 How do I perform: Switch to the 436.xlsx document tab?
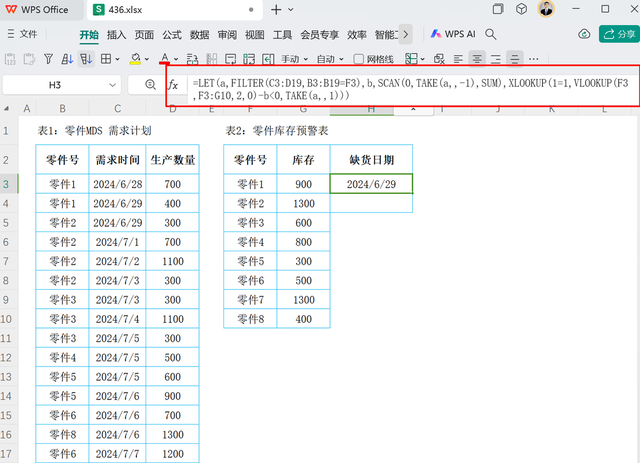coord(175,10)
